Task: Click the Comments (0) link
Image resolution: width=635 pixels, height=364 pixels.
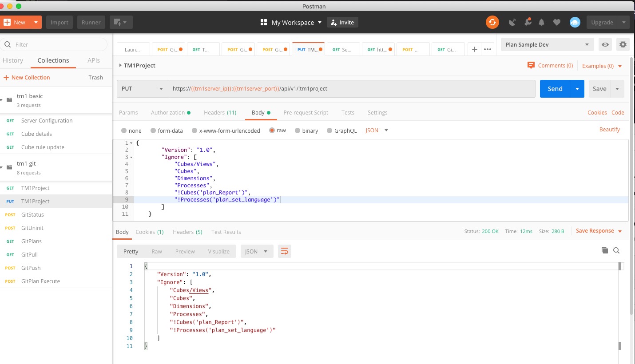Action: (x=550, y=65)
